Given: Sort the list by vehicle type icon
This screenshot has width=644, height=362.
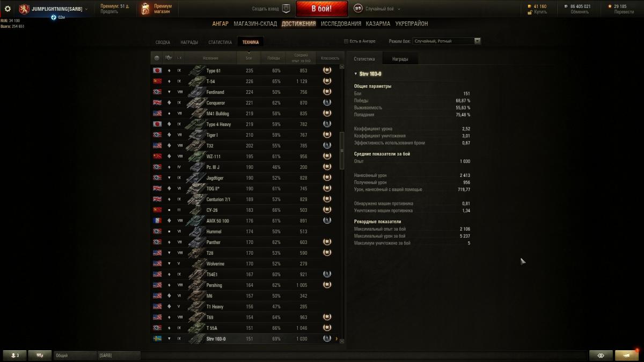Looking at the screenshot, I should (x=169, y=58).
